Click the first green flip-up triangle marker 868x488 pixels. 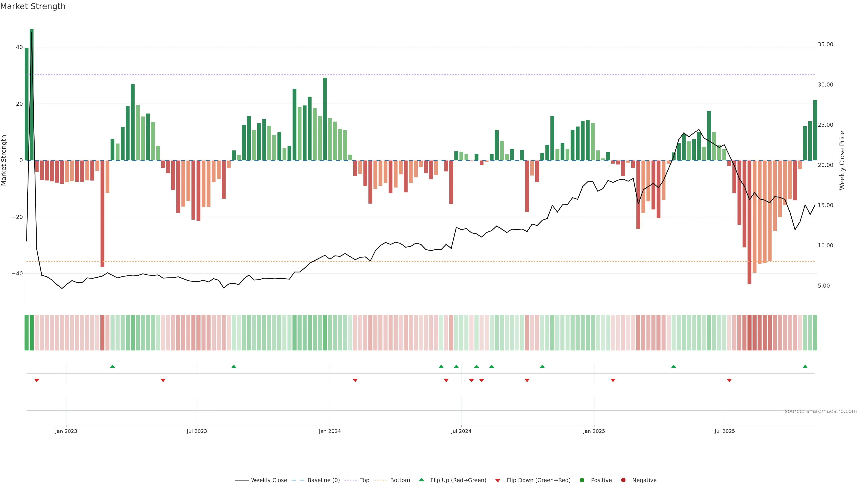click(x=113, y=366)
